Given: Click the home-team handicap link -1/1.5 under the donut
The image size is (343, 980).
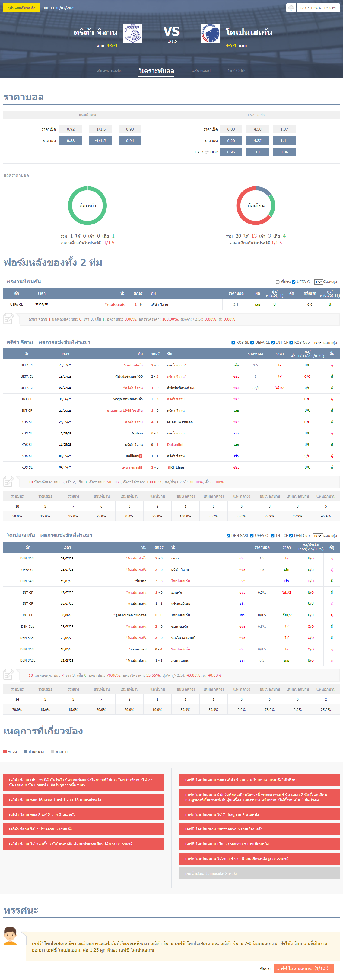Looking at the screenshot, I should (108, 243).
